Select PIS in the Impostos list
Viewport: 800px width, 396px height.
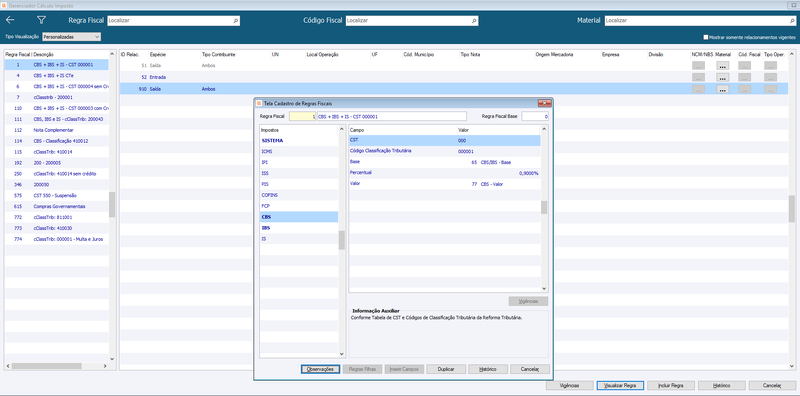(298, 184)
